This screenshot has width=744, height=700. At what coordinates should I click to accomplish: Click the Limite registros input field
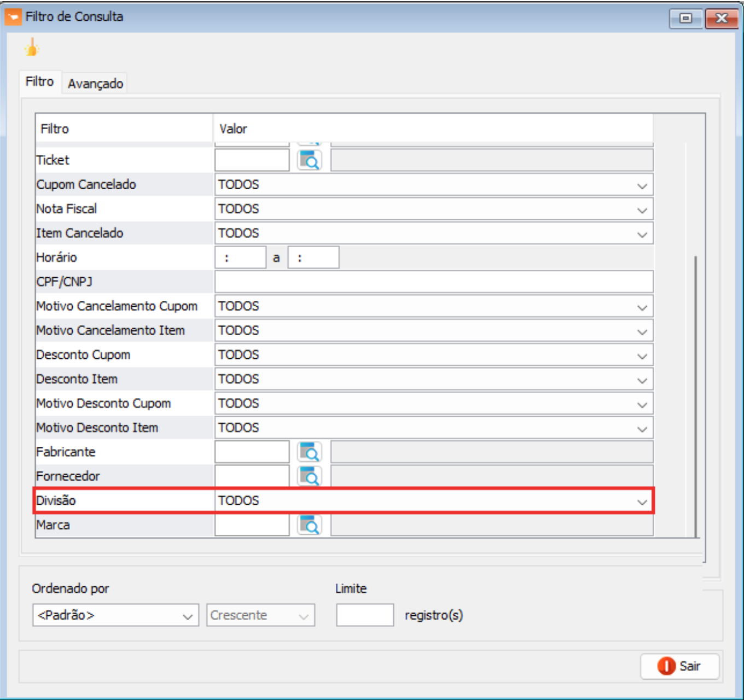coord(364,615)
